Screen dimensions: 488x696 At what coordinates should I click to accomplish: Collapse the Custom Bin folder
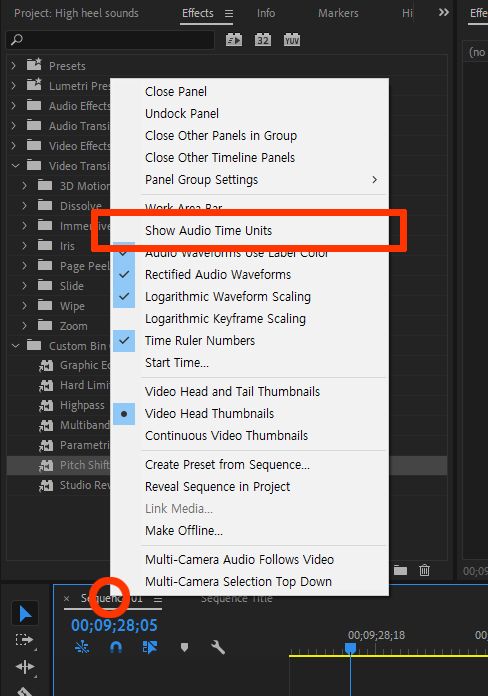pyautogui.click(x=16, y=345)
